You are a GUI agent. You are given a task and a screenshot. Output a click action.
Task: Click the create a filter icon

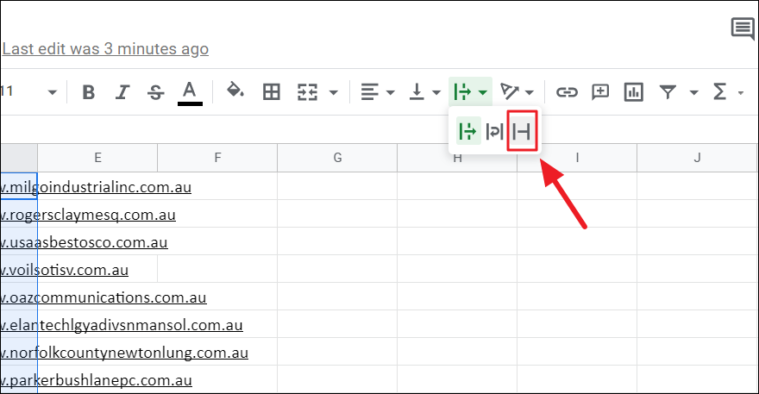668,91
